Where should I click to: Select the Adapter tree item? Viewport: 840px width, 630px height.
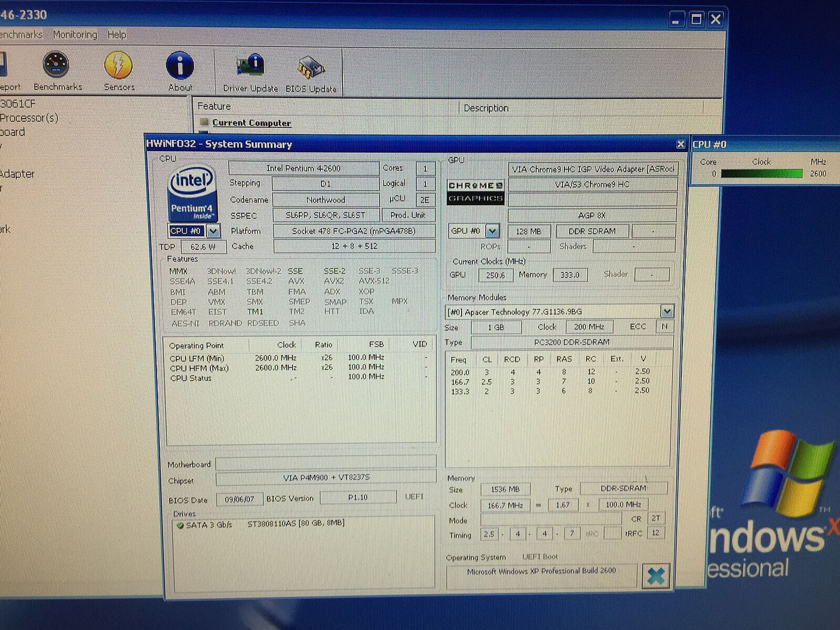[x=17, y=174]
